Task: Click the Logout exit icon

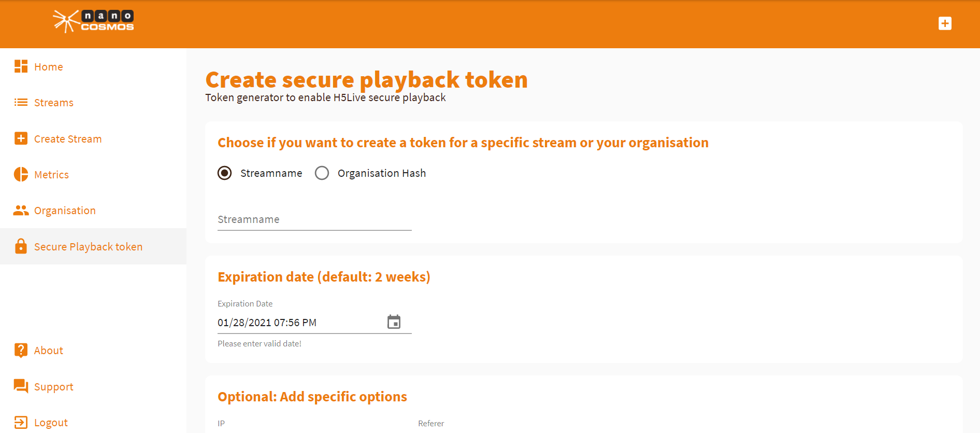Action: click(x=21, y=422)
